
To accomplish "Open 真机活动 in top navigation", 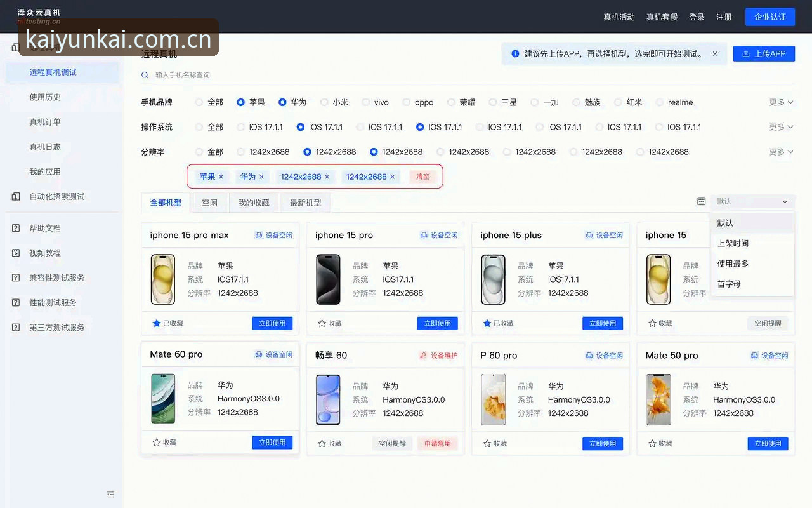I will 619,17.
